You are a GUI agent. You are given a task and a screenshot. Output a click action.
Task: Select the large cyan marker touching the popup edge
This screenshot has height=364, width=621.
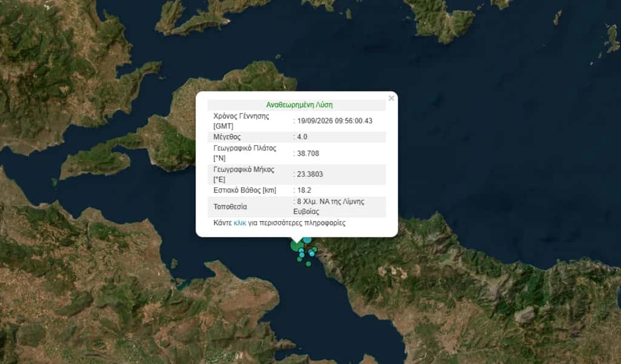[307, 240]
